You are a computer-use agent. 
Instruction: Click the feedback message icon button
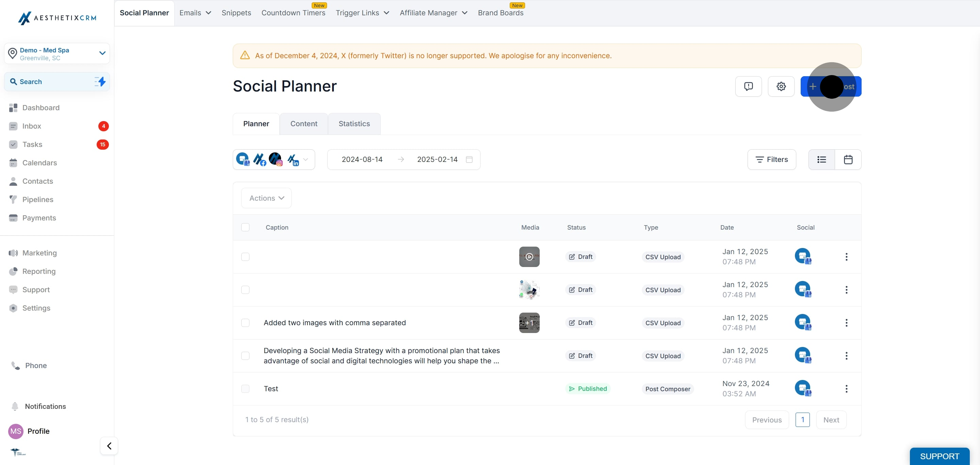click(x=748, y=86)
